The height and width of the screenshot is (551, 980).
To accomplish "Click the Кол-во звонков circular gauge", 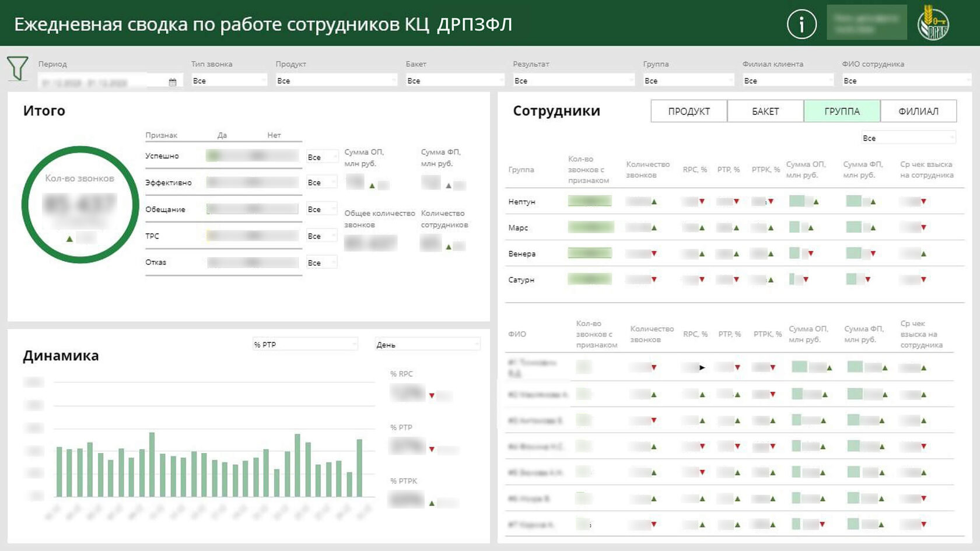I will click(x=80, y=205).
